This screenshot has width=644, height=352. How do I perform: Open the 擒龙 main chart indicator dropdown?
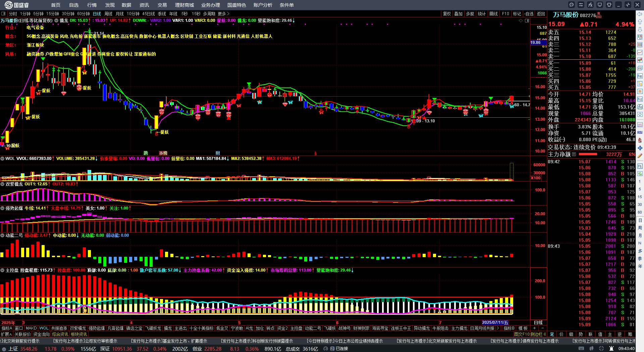57,20
